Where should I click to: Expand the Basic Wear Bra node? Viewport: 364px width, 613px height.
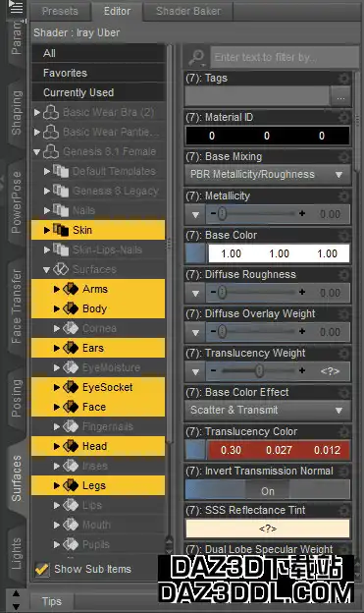[x=37, y=112]
